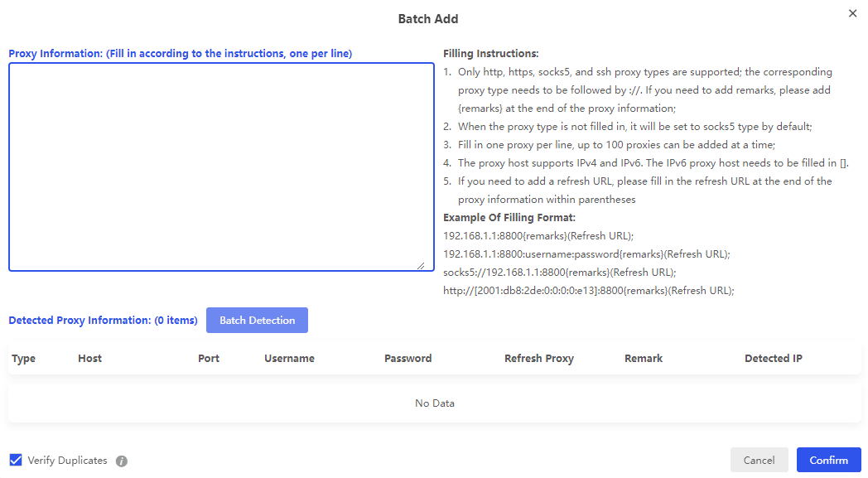
Task: Click the Verify Duplicates info icon
Action: click(122, 461)
